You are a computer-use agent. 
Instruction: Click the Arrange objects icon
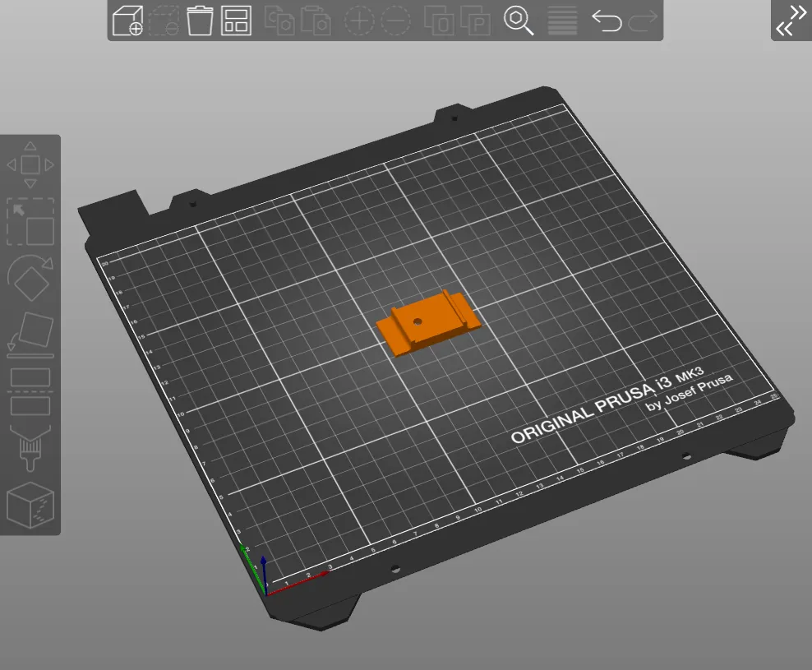236,21
